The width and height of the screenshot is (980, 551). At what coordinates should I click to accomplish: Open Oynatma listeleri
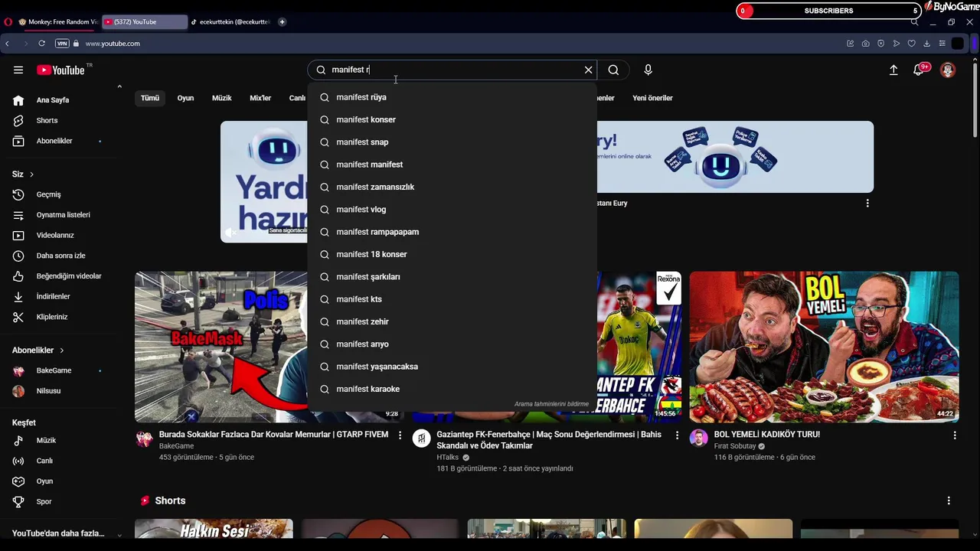(62, 215)
